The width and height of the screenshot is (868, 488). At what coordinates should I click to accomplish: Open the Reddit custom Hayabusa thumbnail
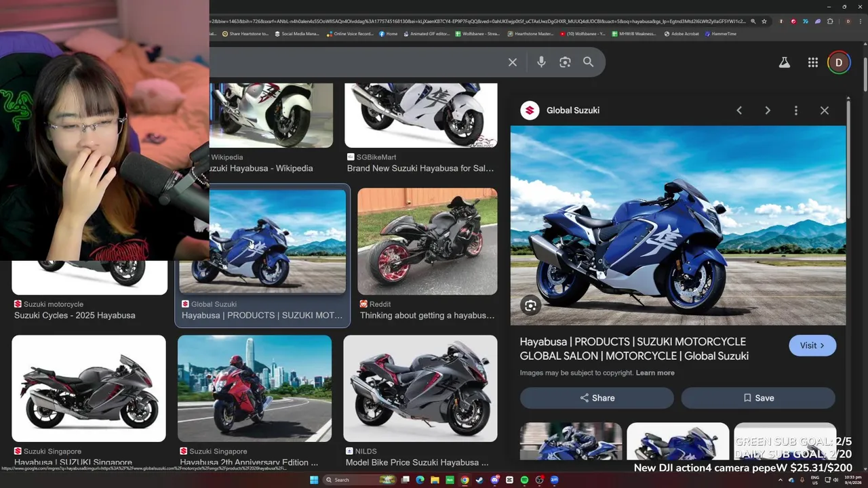[427, 242]
